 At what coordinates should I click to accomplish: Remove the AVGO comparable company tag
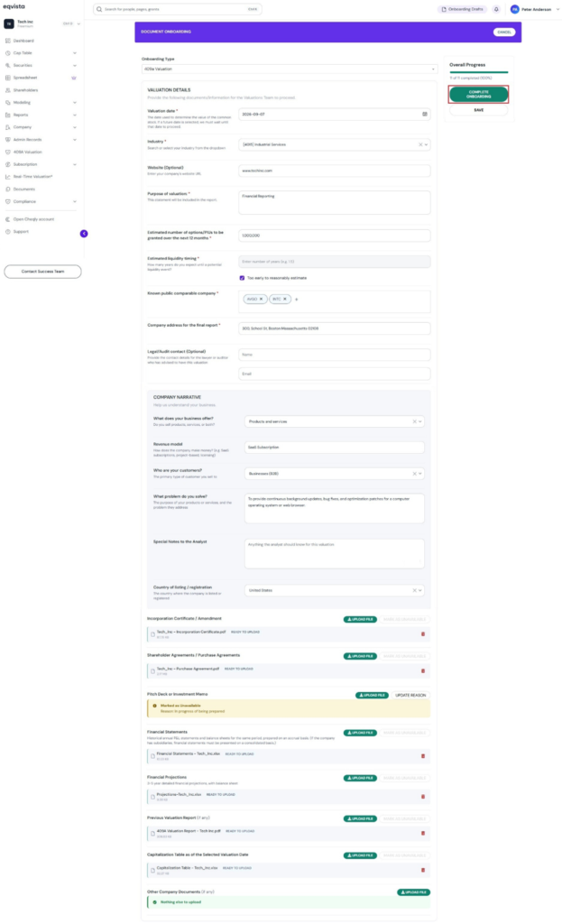[262, 300]
